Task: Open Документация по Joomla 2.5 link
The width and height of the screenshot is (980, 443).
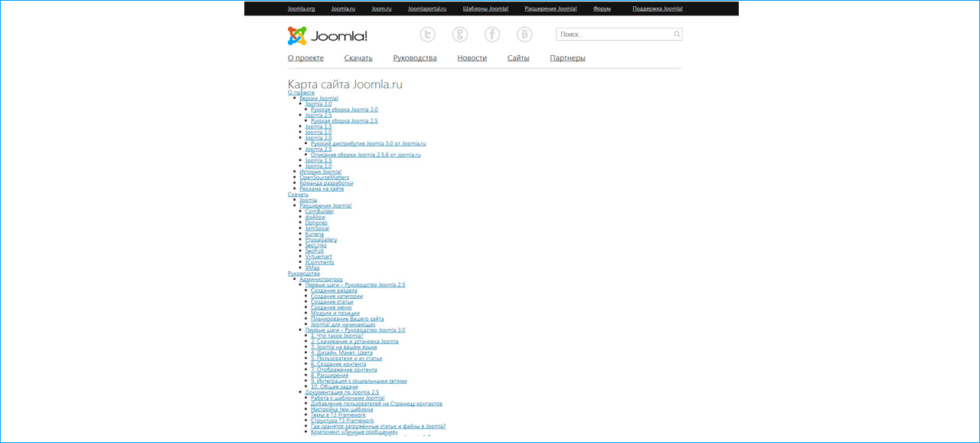Action: (x=341, y=392)
